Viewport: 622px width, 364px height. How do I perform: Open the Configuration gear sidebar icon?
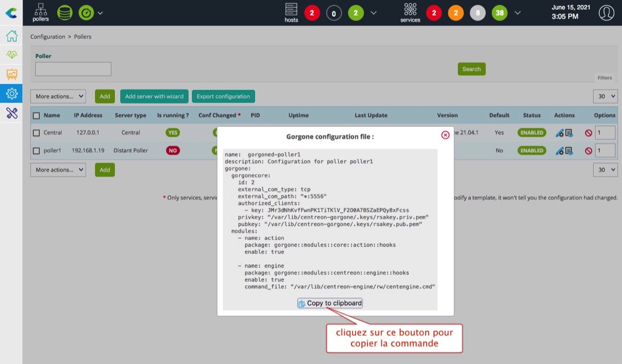(11, 93)
